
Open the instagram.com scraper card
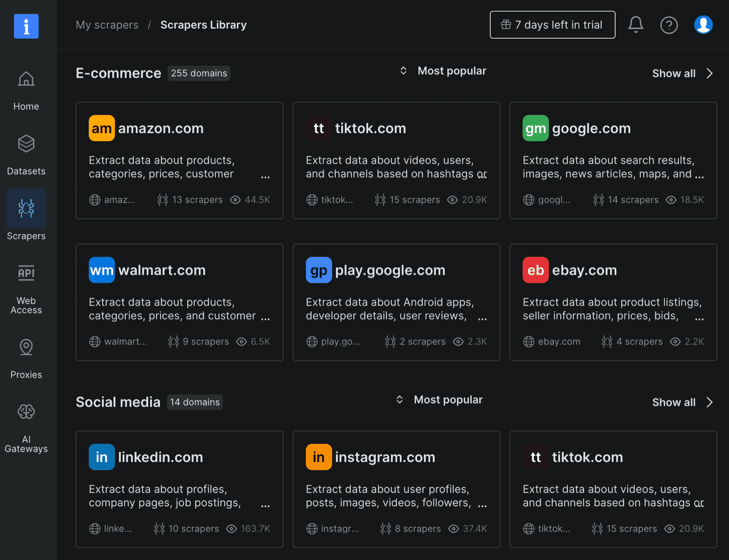[396, 489]
